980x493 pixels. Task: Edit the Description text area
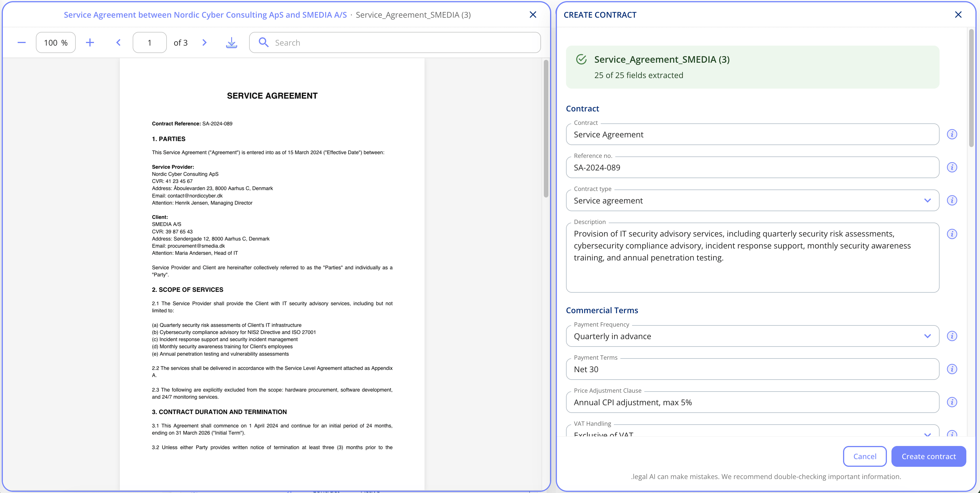(x=752, y=258)
